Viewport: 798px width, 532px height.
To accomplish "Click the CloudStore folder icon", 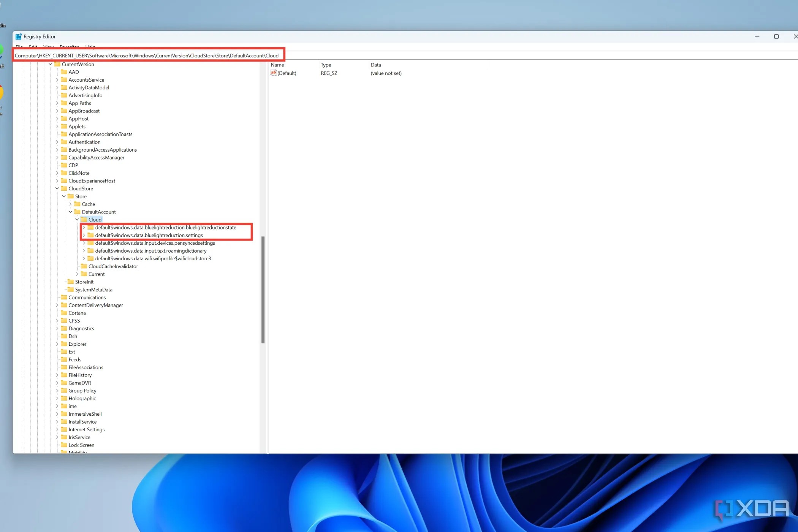I will (65, 188).
